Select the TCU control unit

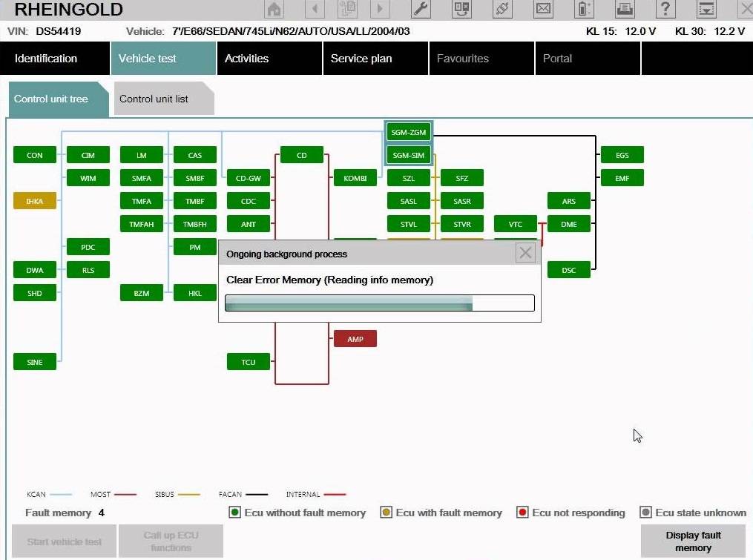point(249,362)
